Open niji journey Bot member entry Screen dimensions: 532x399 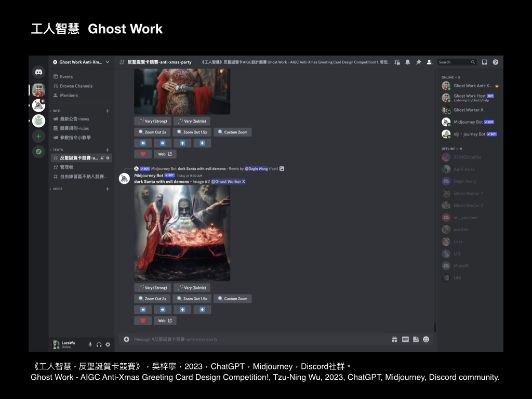click(470, 135)
